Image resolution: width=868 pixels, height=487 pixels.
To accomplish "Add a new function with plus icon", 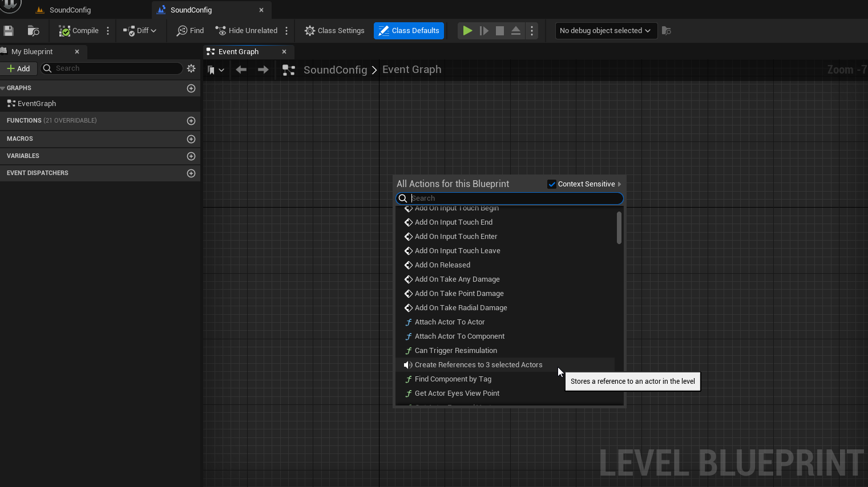I will click(x=191, y=121).
